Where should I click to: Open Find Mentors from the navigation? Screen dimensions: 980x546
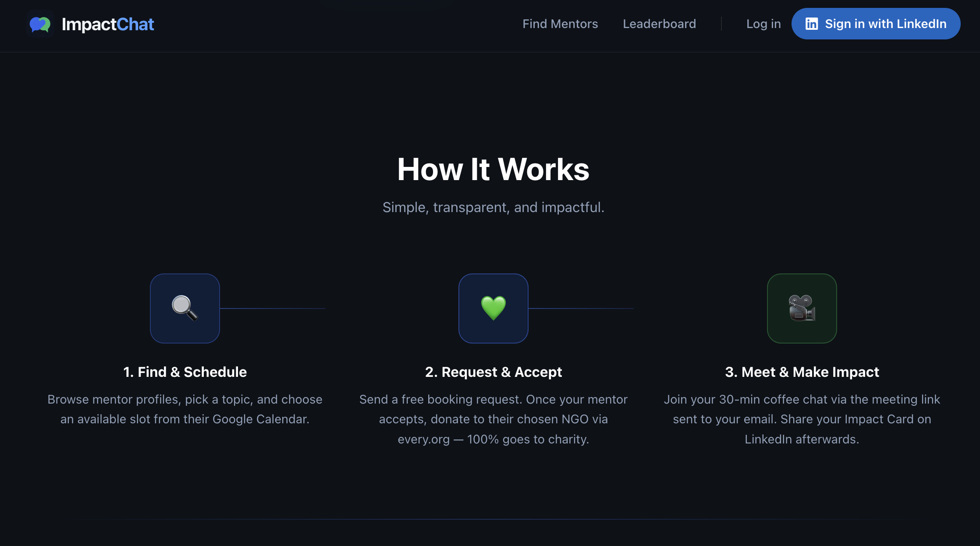(x=560, y=24)
